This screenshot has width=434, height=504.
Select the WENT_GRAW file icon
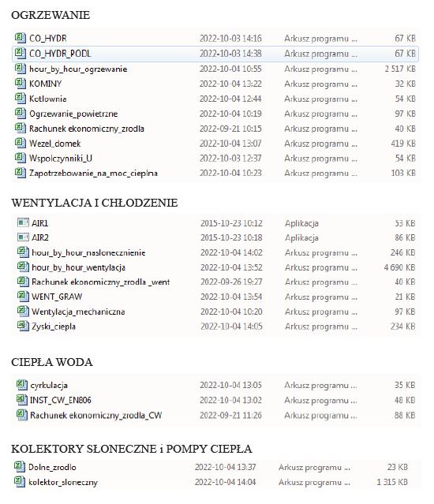23,297
